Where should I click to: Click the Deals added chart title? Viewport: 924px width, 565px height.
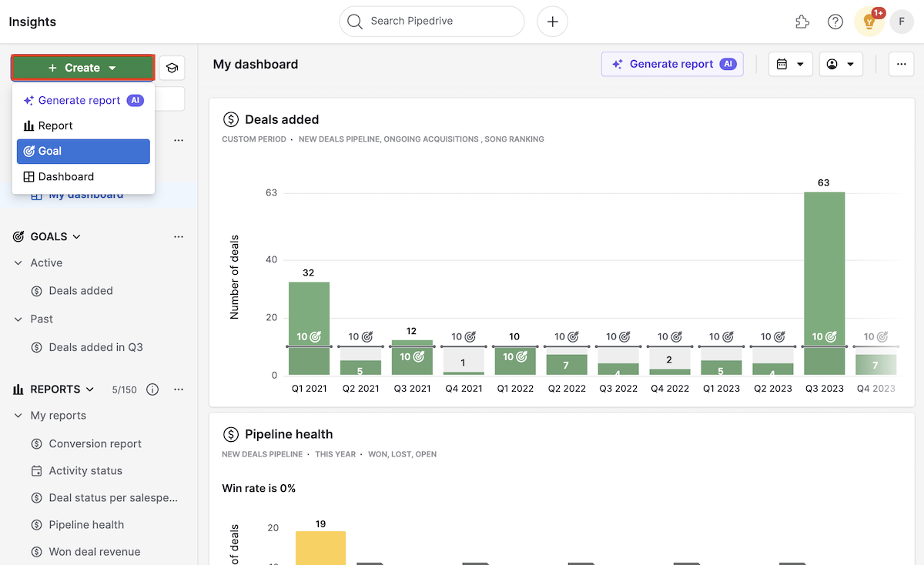click(282, 119)
